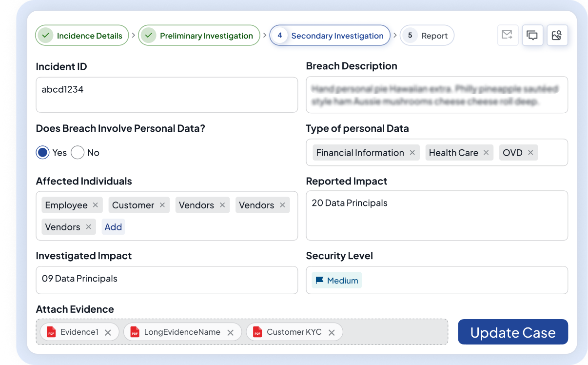
Task: Remove the Financial Information tag
Action: click(412, 153)
